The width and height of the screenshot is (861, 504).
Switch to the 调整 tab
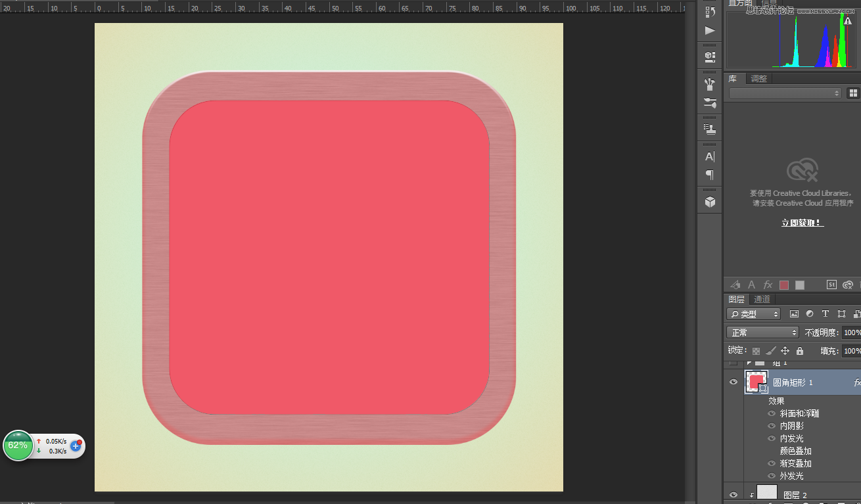click(x=758, y=79)
